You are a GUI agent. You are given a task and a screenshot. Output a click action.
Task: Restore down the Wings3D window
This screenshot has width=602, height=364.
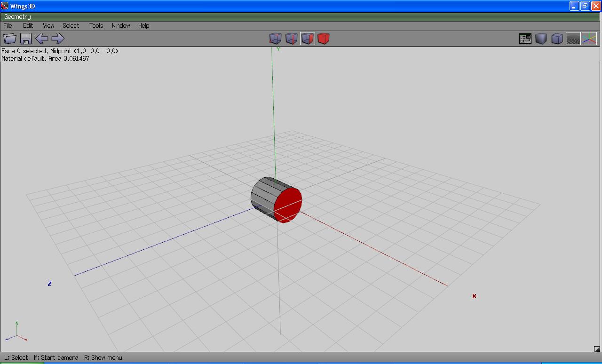click(585, 6)
